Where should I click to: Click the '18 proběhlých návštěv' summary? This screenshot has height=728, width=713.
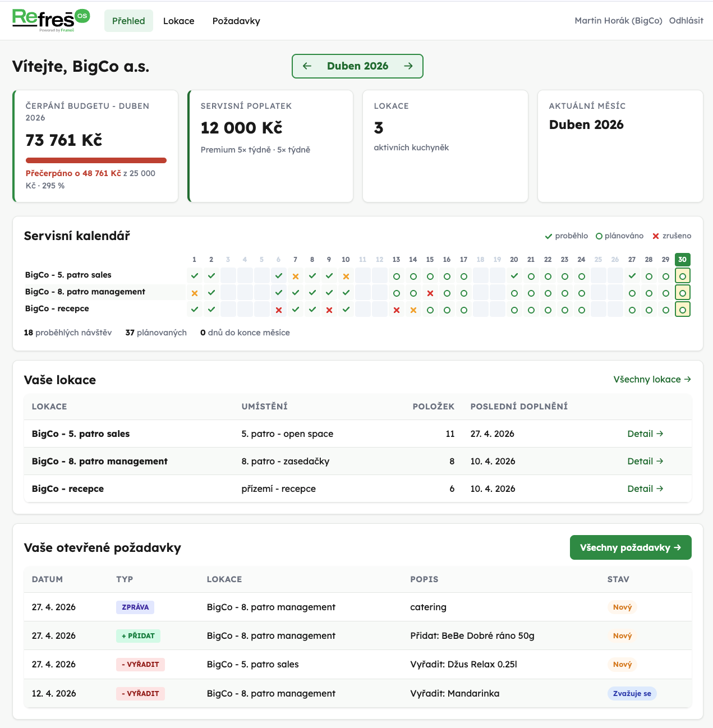tap(68, 333)
